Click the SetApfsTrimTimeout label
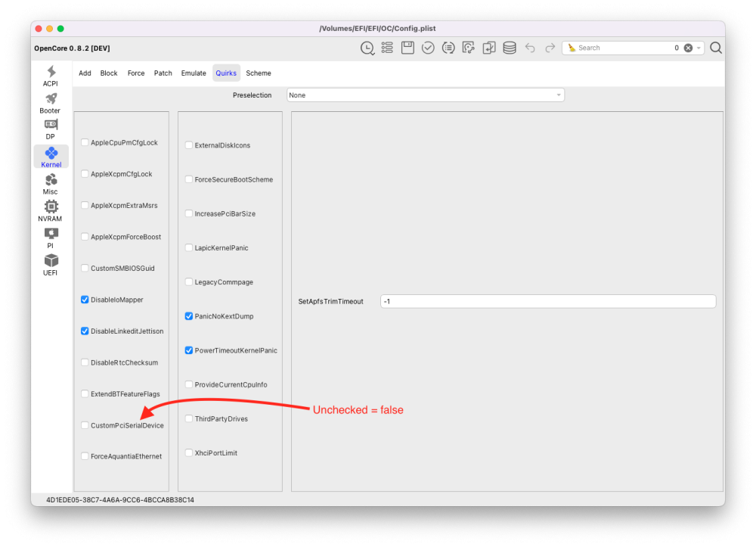The image size is (756, 547). tap(331, 301)
